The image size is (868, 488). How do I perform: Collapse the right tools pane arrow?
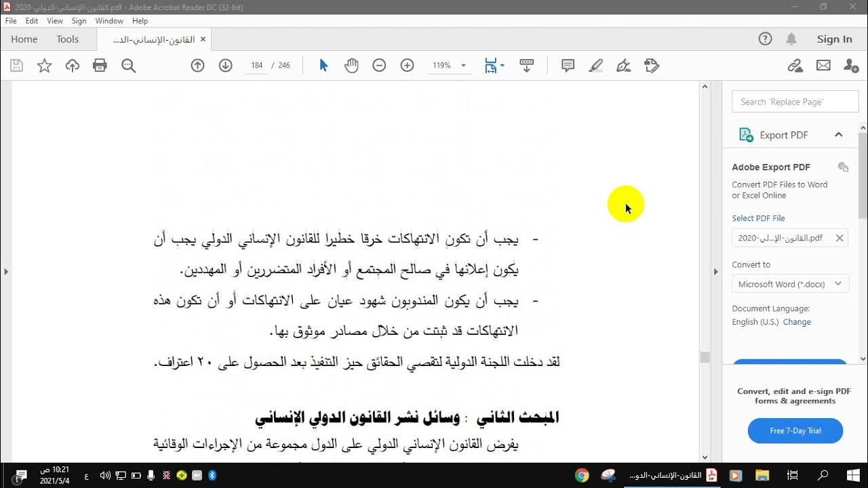point(715,272)
